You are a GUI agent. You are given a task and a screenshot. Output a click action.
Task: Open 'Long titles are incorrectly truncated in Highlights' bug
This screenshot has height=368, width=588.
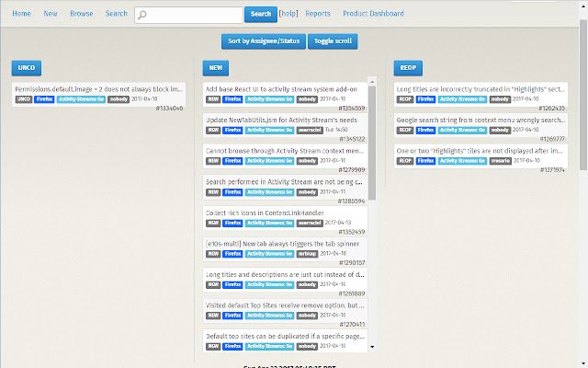[x=480, y=89]
